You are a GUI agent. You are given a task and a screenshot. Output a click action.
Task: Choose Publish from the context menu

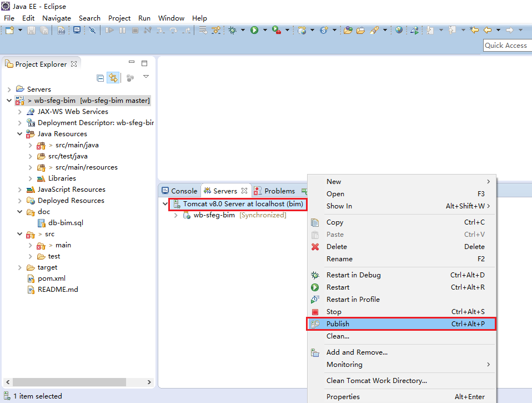point(401,324)
